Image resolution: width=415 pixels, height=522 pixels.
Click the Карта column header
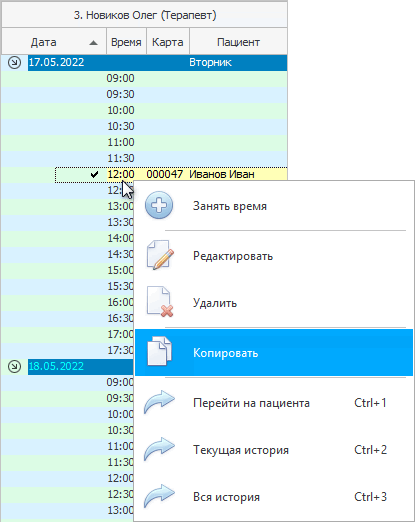click(x=168, y=42)
